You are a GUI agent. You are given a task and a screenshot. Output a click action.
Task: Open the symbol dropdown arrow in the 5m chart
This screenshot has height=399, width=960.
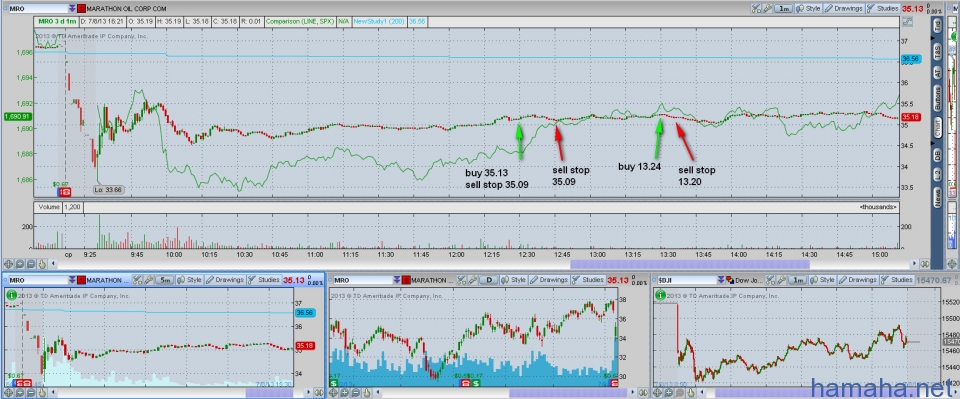pyautogui.click(x=72, y=280)
